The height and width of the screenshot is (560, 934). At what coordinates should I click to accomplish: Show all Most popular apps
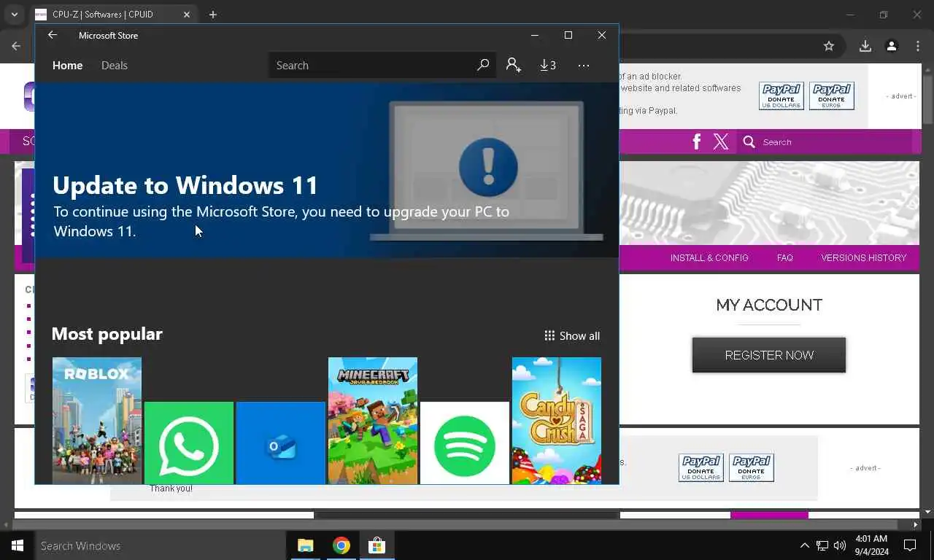click(x=572, y=335)
